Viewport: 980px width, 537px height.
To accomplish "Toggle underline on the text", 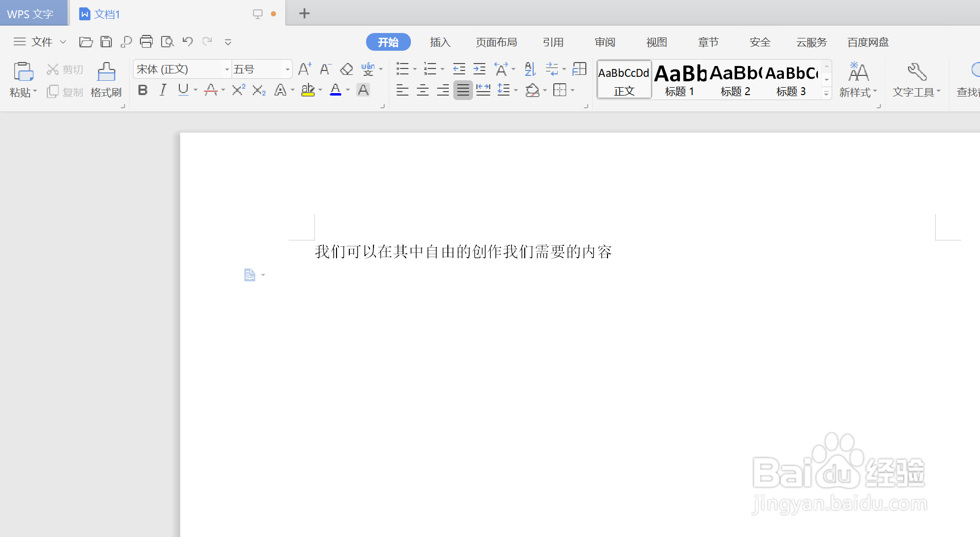I will (183, 90).
